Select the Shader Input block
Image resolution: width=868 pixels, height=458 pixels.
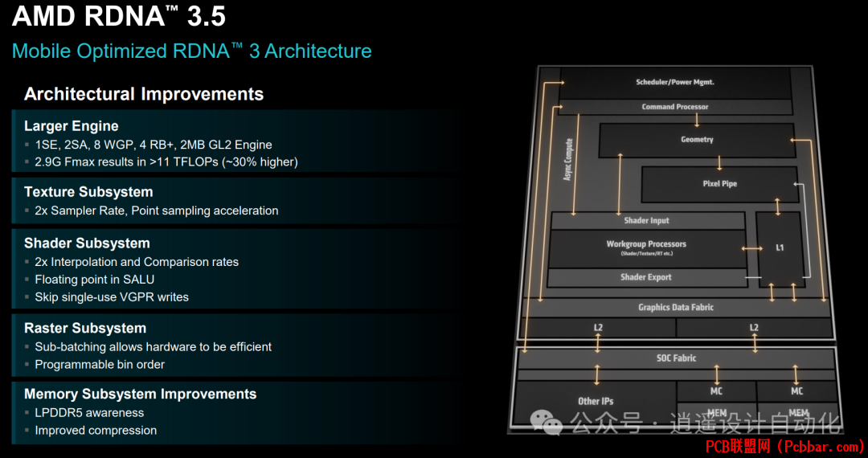(646, 221)
